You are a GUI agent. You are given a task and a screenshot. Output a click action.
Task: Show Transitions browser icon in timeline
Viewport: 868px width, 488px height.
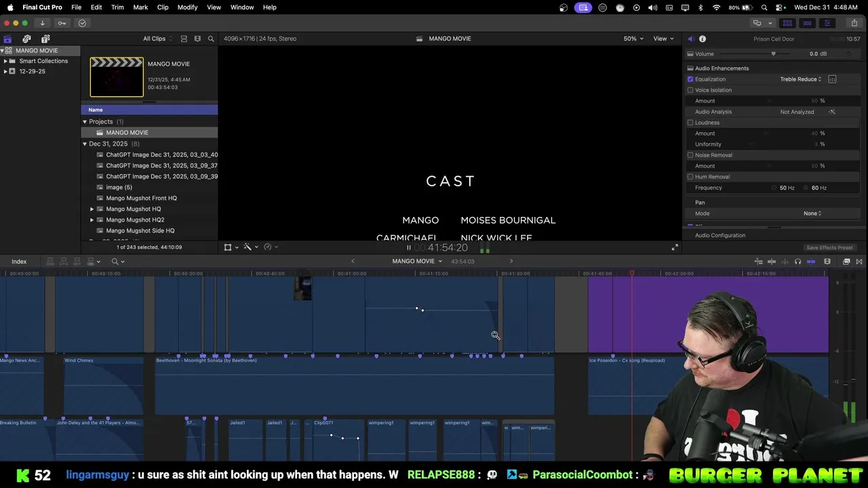pos(859,262)
